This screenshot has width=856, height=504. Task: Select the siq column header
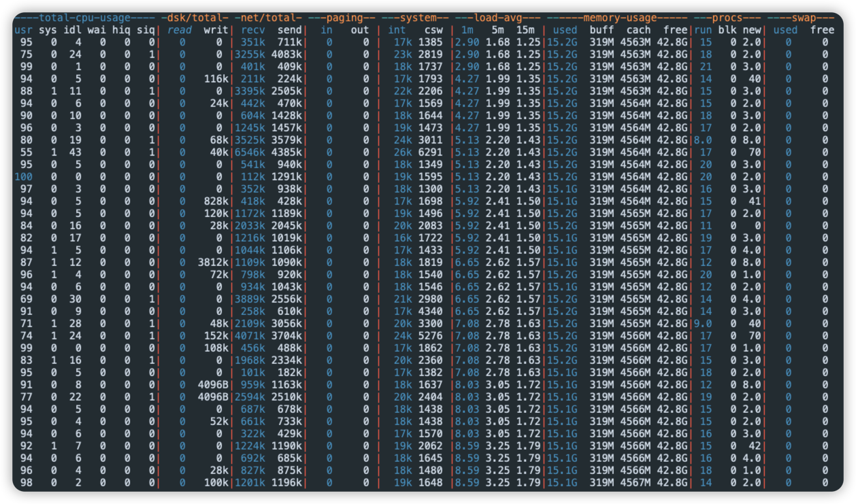click(146, 30)
